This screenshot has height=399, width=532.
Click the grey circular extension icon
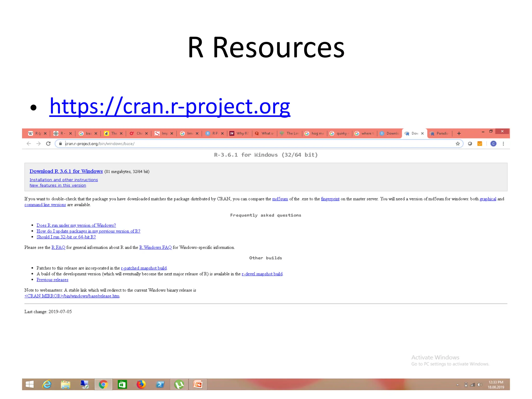click(470, 144)
